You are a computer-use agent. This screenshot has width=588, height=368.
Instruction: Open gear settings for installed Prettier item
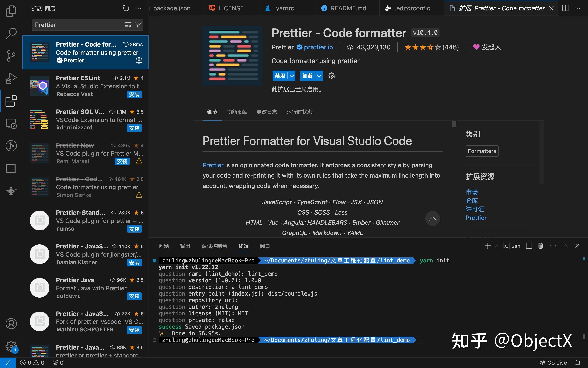coord(139,60)
